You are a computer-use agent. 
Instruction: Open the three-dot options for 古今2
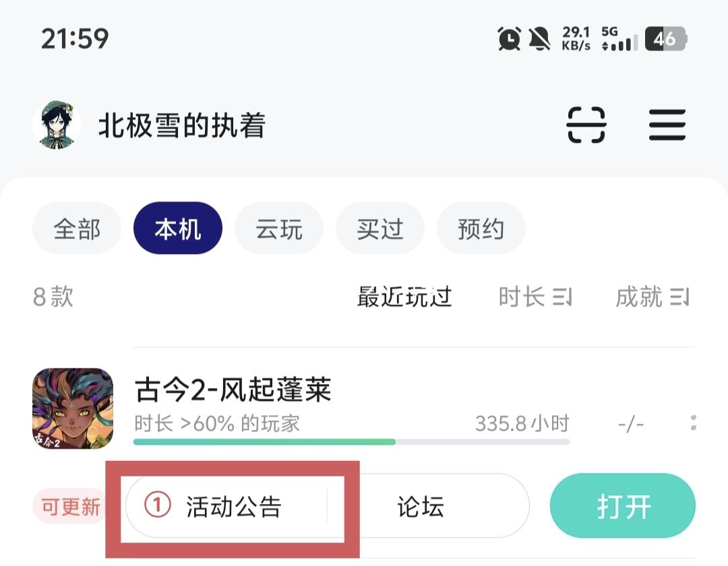(x=693, y=423)
